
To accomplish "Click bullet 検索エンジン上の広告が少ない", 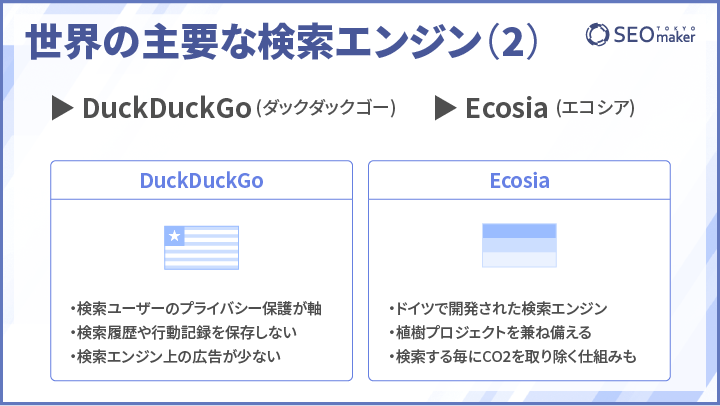I will [x=175, y=356].
